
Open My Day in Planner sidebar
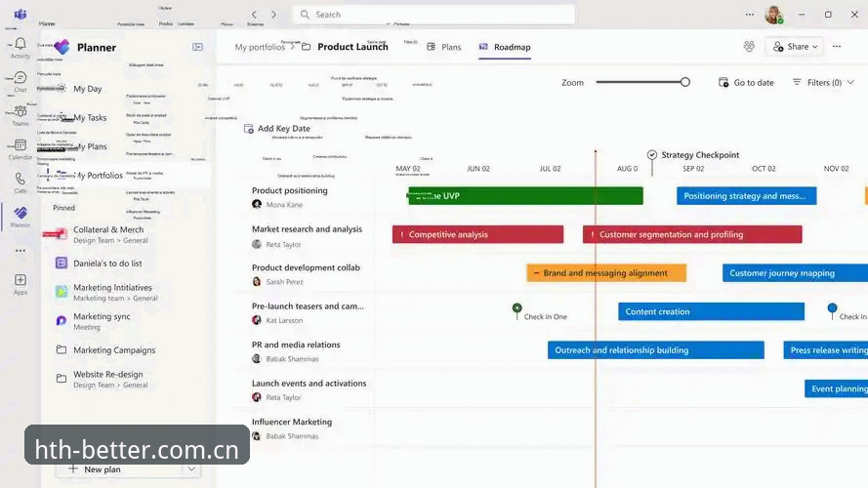coord(88,89)
